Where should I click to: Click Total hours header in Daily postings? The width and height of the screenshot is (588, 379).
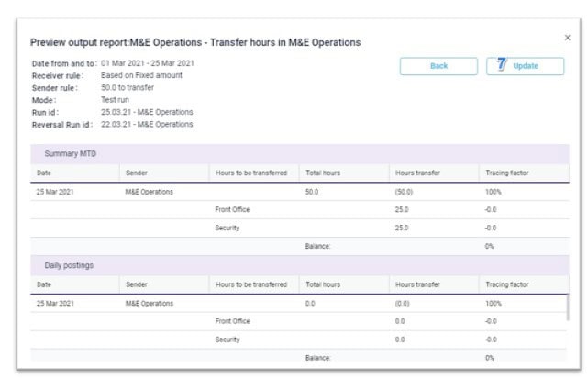323,284
